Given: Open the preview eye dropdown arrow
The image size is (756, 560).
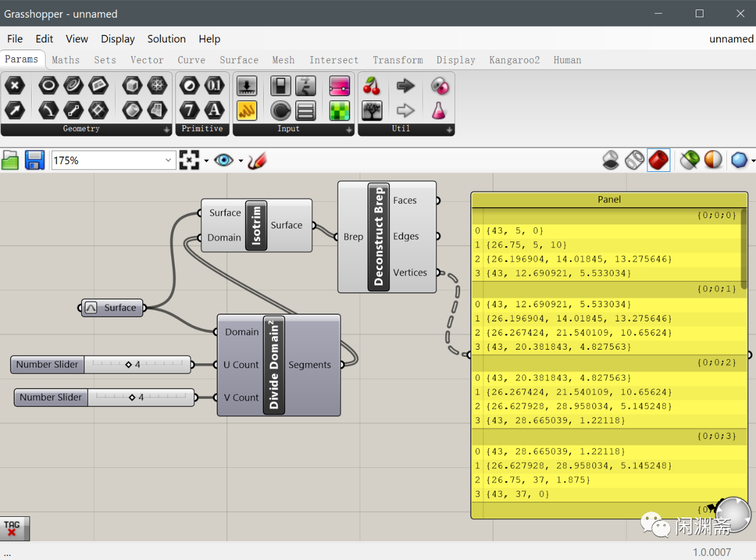Looking at the screenshot, I should coord(240,161).
